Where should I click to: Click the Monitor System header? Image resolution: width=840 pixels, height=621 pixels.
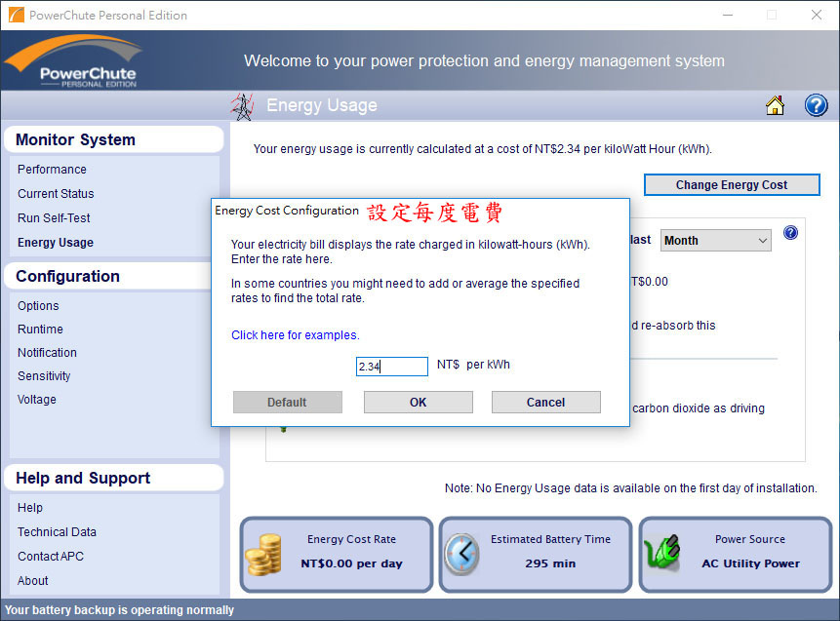click(113, 139)
